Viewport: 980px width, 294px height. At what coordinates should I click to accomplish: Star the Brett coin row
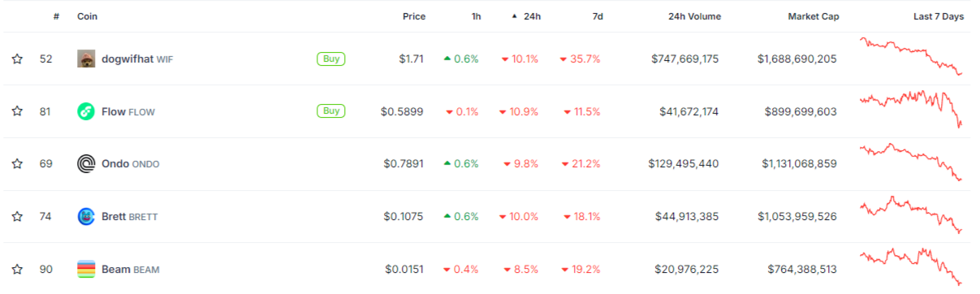pyautogui.click(x=17, y=217)
